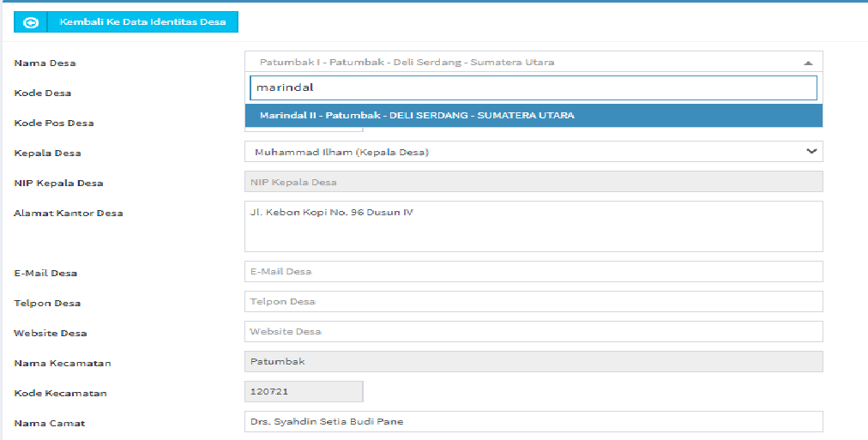Click the Telpon Desa label
The width and height of the screenshot is (868, 440).
[47, 304]
